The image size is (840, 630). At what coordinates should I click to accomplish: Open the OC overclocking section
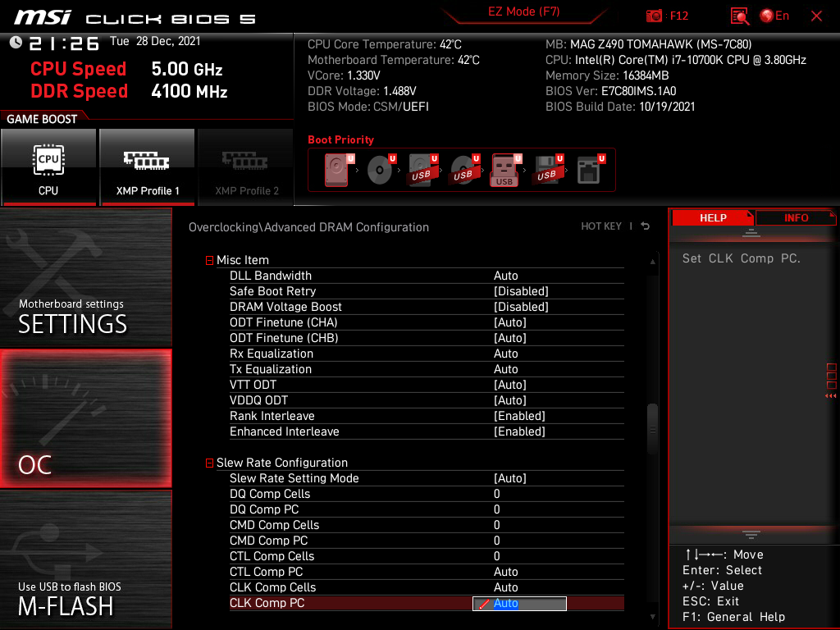[85, 418]
